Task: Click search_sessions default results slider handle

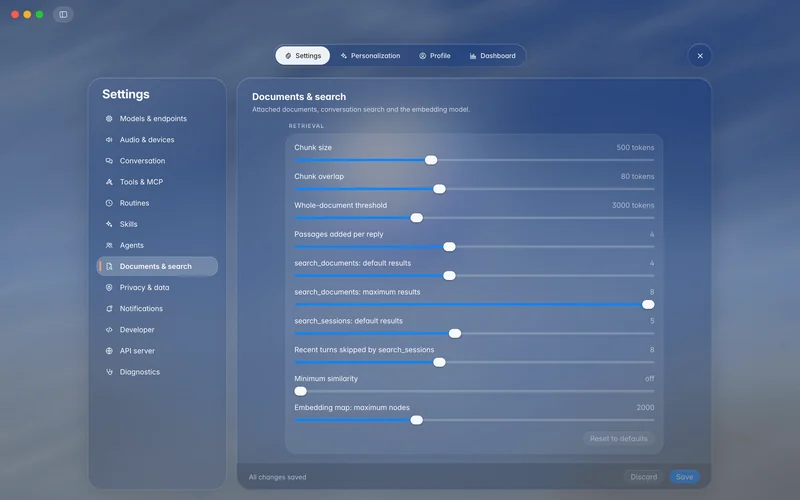Action: pos(455,334)
